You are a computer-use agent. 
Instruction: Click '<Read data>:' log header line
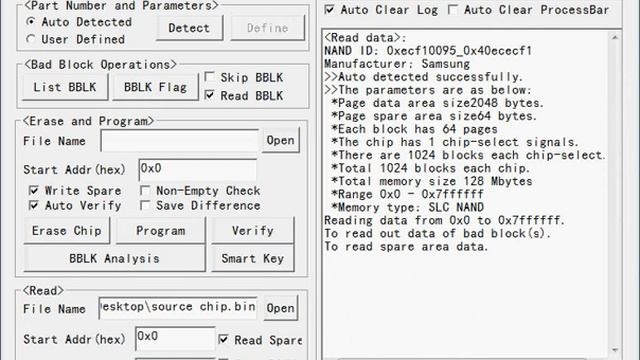tap(365, 38)
